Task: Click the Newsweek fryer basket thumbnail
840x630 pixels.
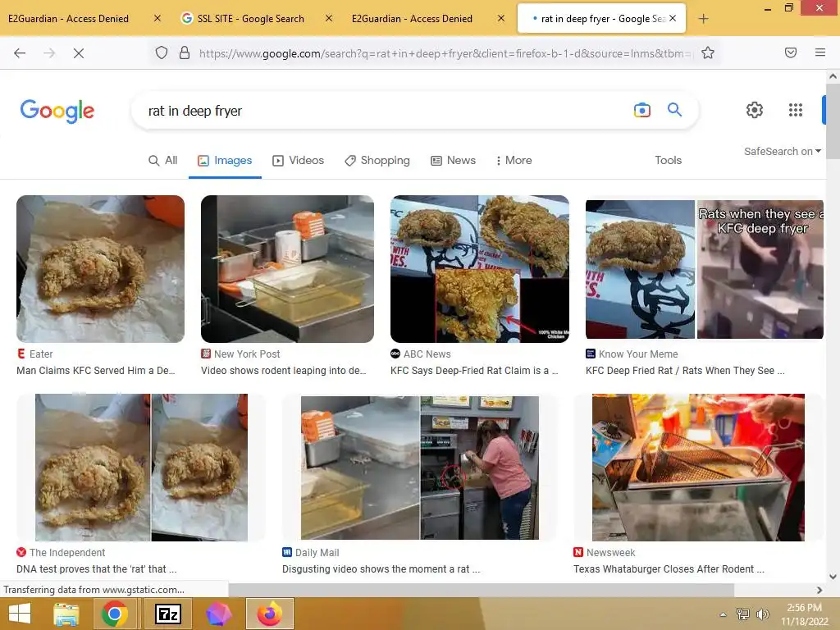Action: 698,468
